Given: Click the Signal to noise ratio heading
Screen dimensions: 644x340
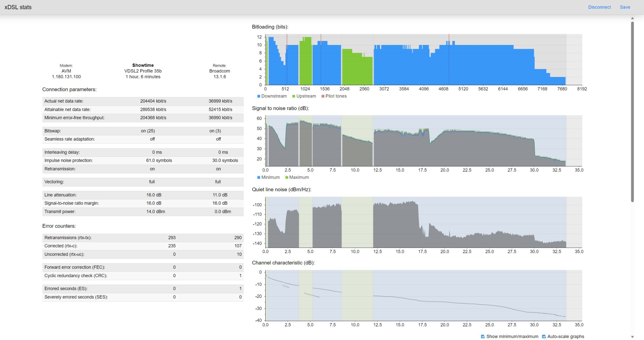Looking at the screenshot, I should click(280, 108).
